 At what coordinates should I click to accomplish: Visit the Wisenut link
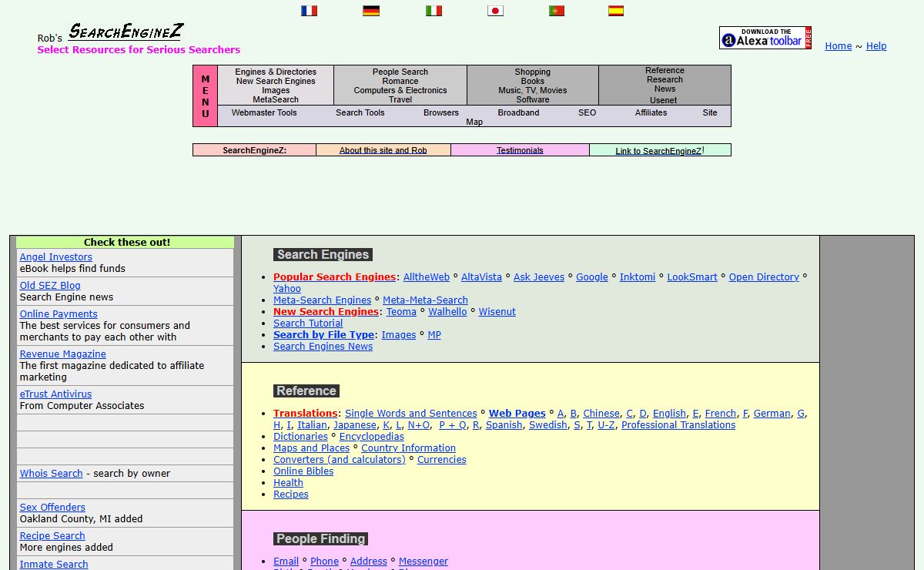(x=497, y=312)
